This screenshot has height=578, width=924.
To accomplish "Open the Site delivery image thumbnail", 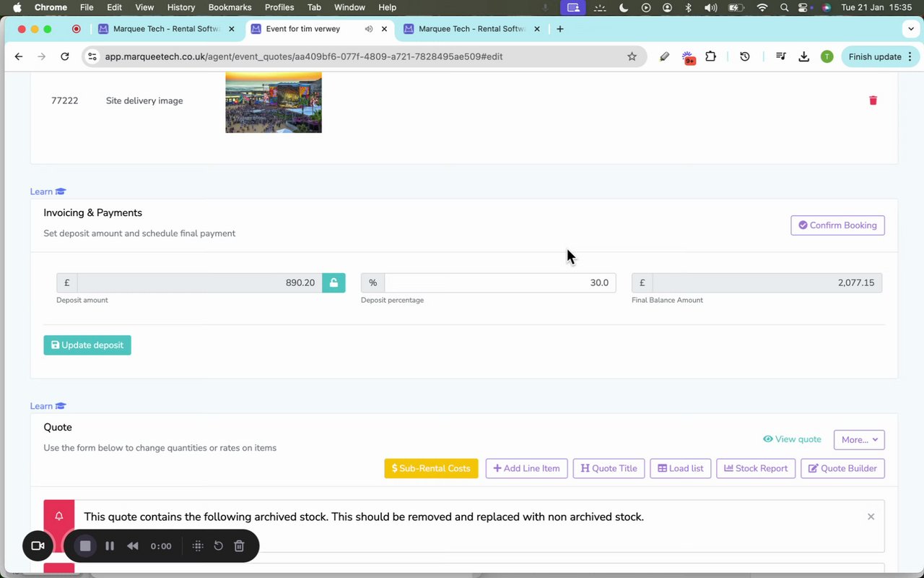I will (x=274, y=102).
